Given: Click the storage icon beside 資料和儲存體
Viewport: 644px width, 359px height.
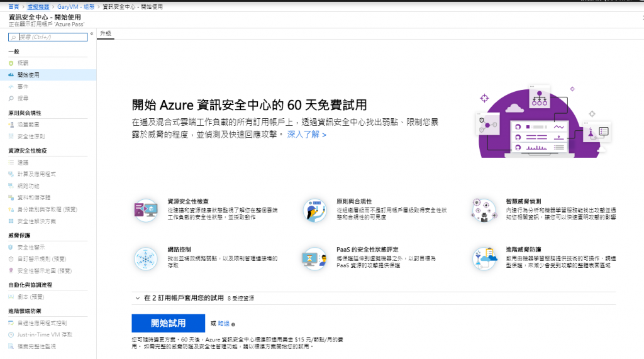Looking at the screenshot, I should click(x=11, y=197).
